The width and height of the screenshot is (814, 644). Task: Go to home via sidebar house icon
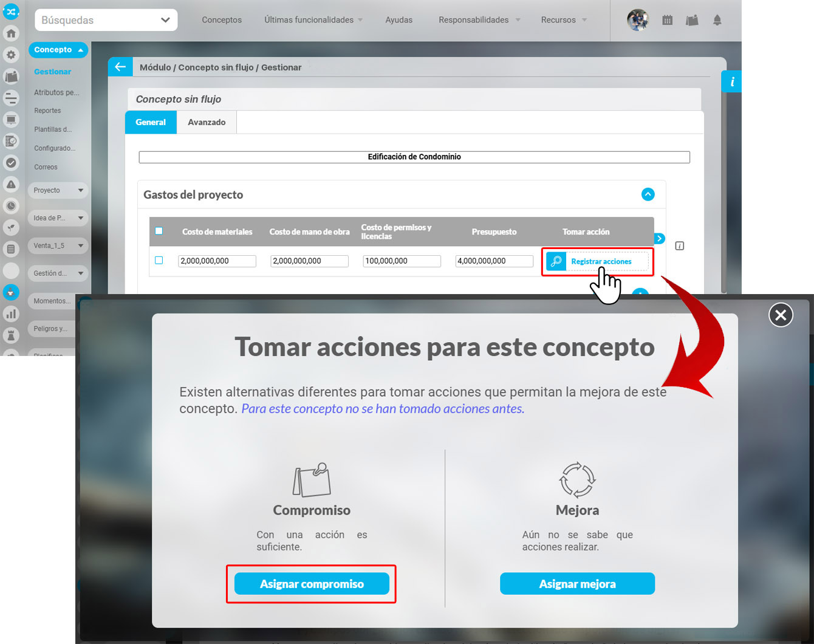(11, 33)
